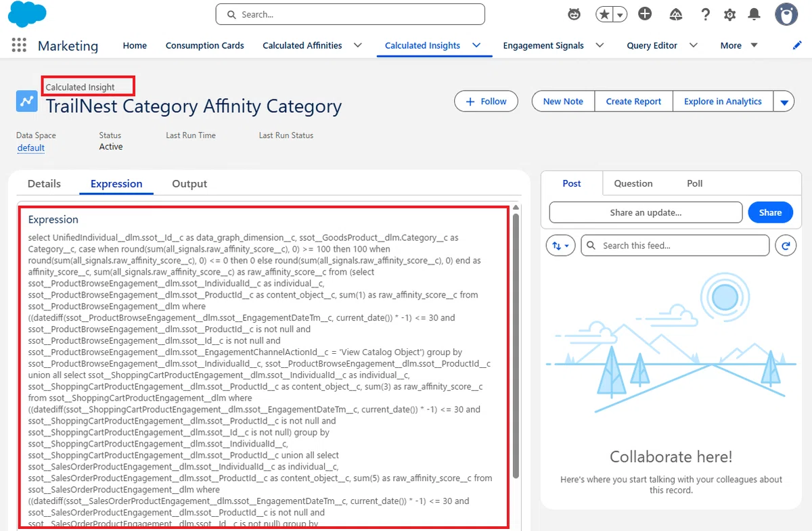This screenshot has width=812, height=531.
Task: Open the notifications bell
Action: pyautogui.click(x=754, y=14)
